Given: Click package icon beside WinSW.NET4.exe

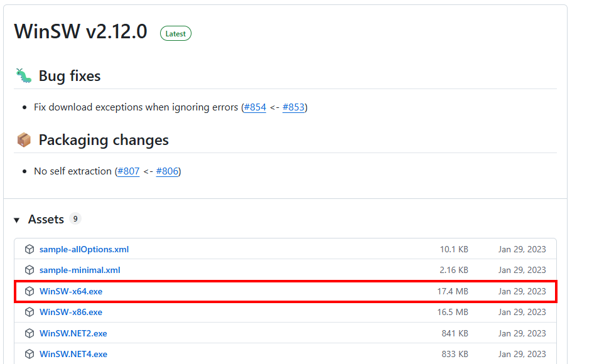Looking at the screenshot, I should [29, 354].
